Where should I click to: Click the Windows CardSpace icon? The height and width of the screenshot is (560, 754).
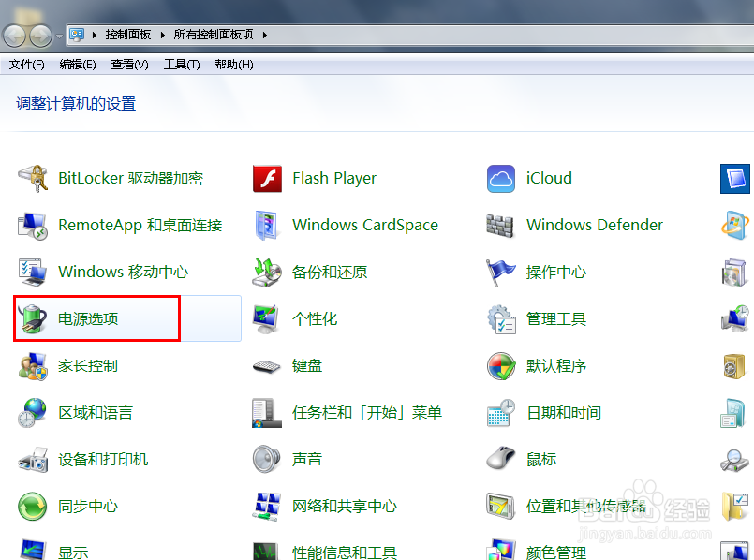coord(267,226)
